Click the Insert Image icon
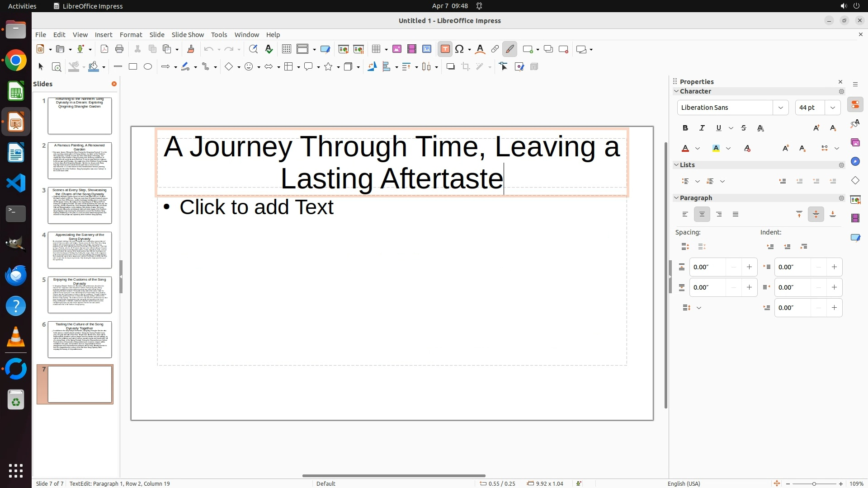The width and height of the screenshot is (868, 488). tap(397, 49)
